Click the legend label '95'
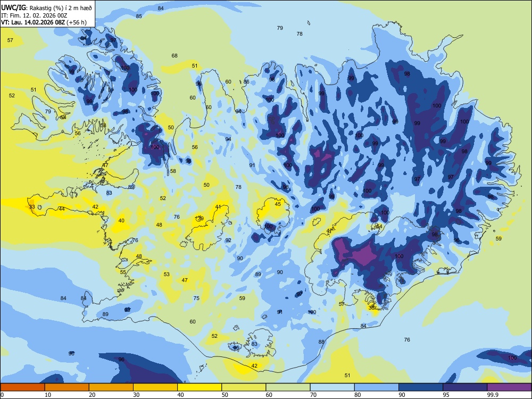532x399 pixels. (x=446, y=395)
